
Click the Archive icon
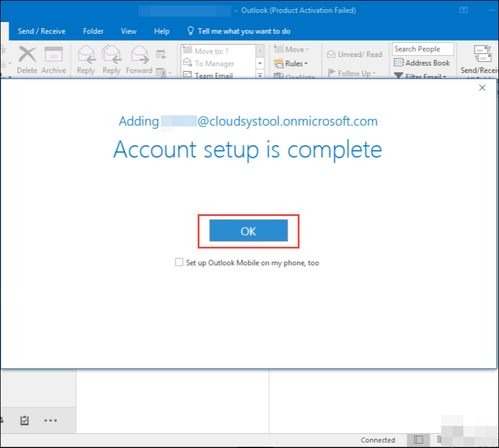click(54, 60)
